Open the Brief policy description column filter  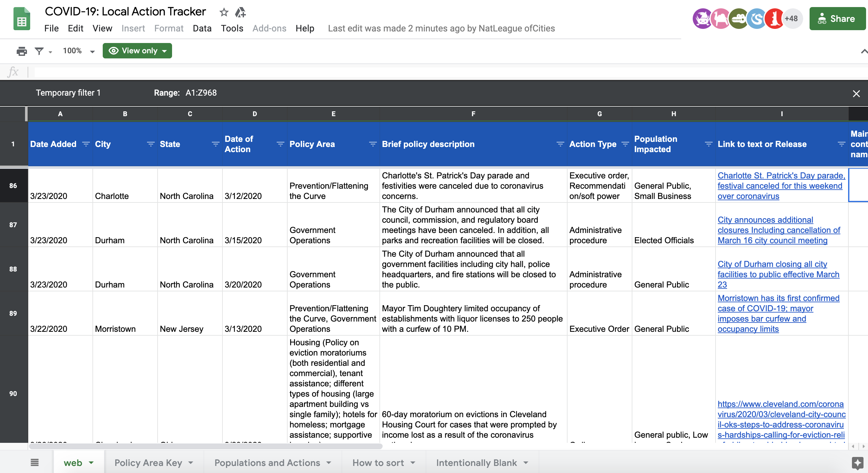[560, 144]
